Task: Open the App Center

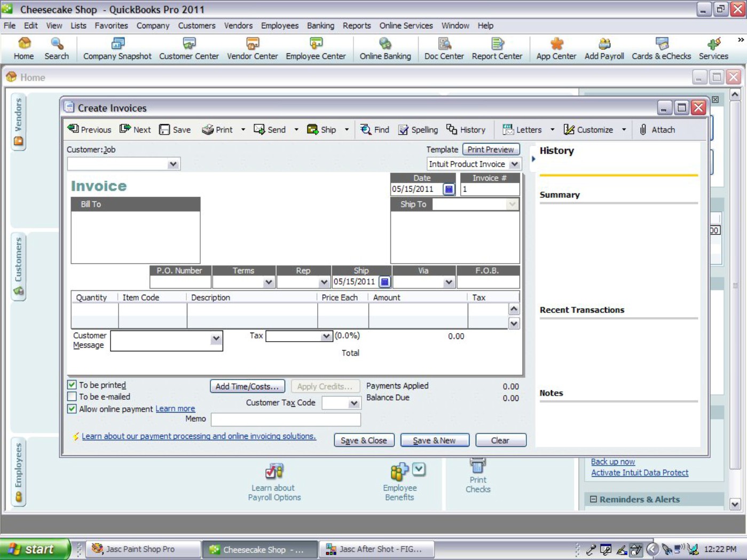Action: [556, 49]
